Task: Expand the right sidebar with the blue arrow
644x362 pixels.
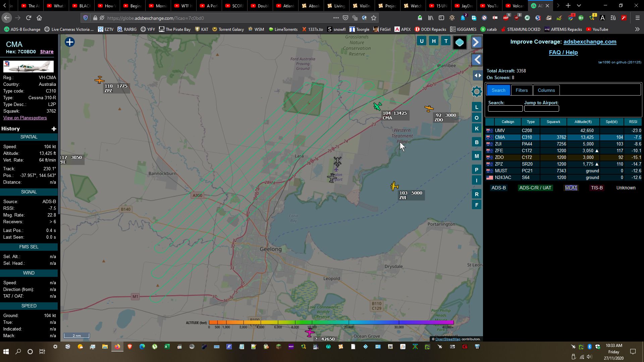Action: (476, 42)
